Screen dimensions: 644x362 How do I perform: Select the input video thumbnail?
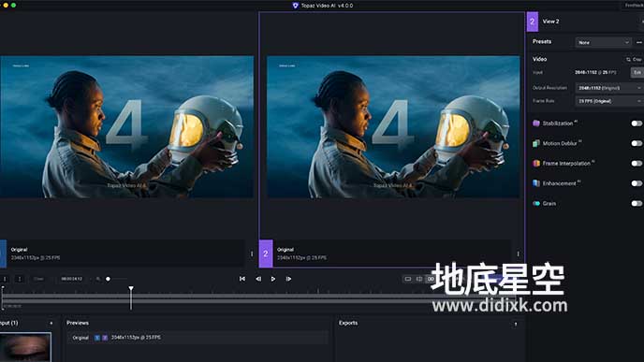coord(25,347)
